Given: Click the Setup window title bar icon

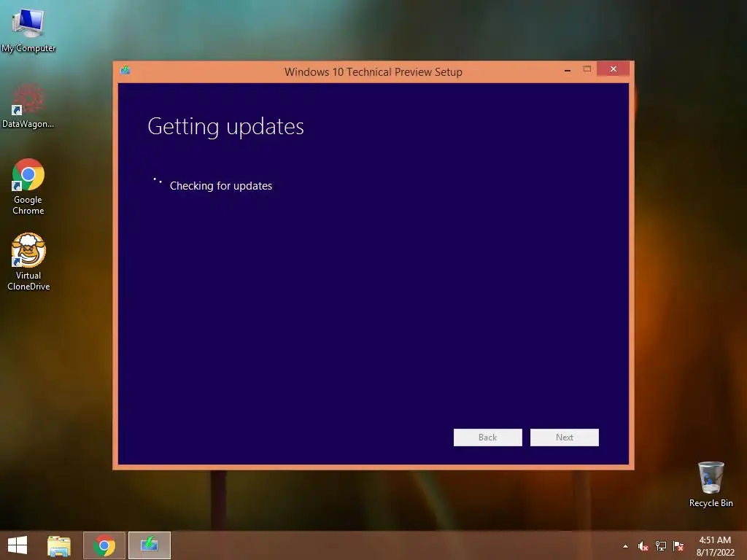Looking at the screenshot, I should [125, 71].
